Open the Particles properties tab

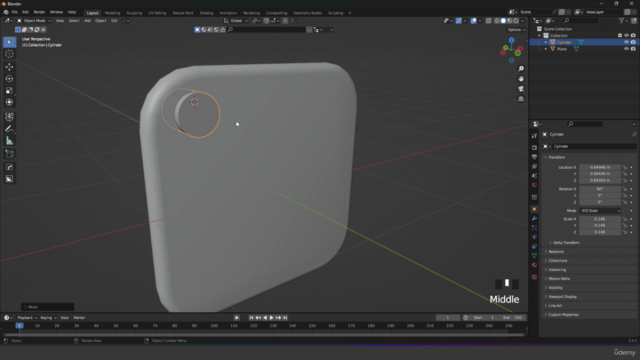(534, 228)
